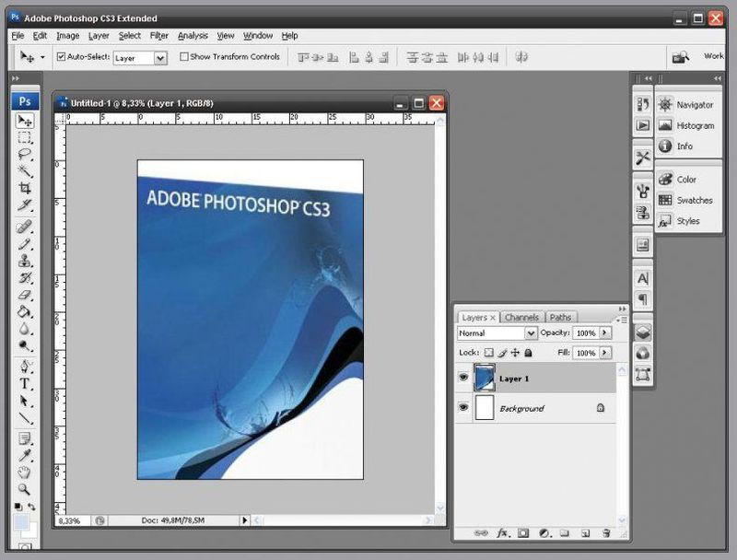This screenshot has height=560, width=737.
Task: Select the Hand tool
Action: point(25,472)
